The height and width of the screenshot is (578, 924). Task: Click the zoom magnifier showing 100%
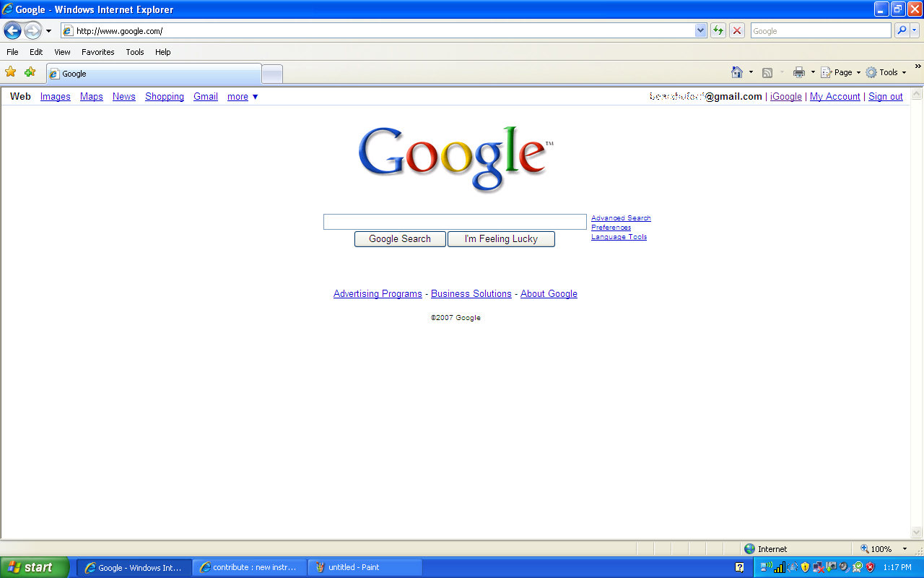pos(865,549)
